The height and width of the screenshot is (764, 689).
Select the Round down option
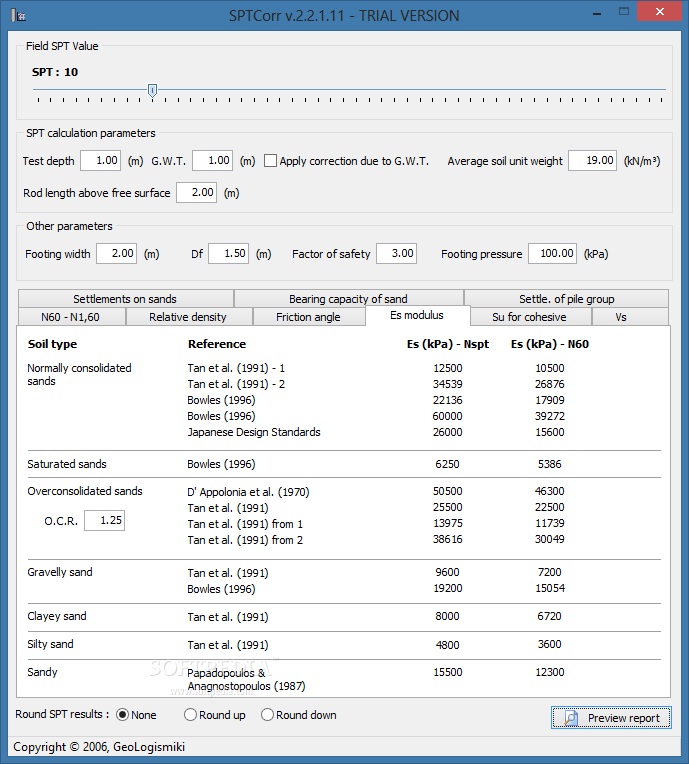(x=268, y=715)
